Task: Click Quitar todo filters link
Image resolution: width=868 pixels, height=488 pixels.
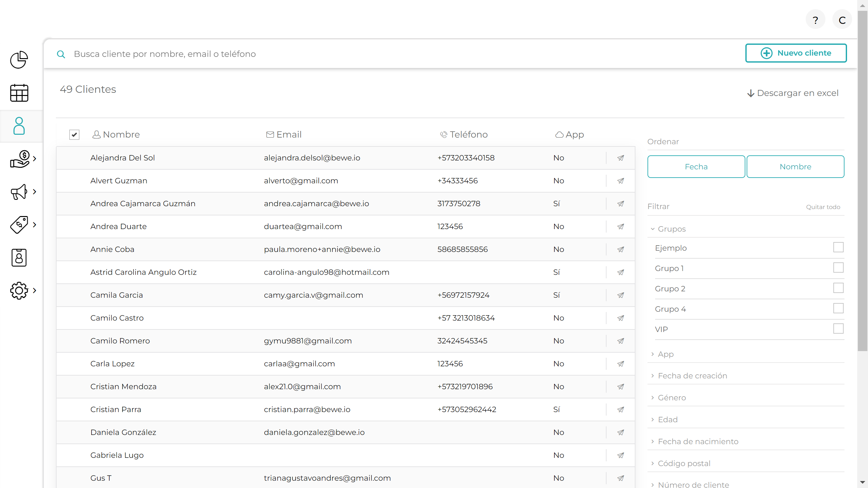Action: [x=823, y=207]
